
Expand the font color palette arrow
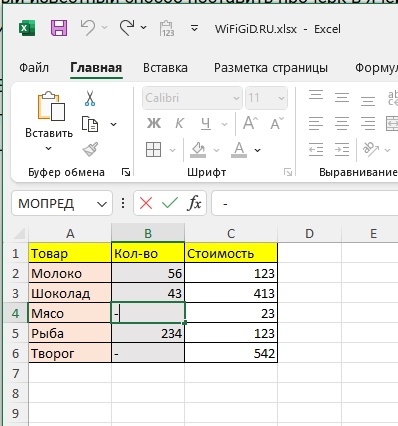pyautogui.click(x=257, y=150)
